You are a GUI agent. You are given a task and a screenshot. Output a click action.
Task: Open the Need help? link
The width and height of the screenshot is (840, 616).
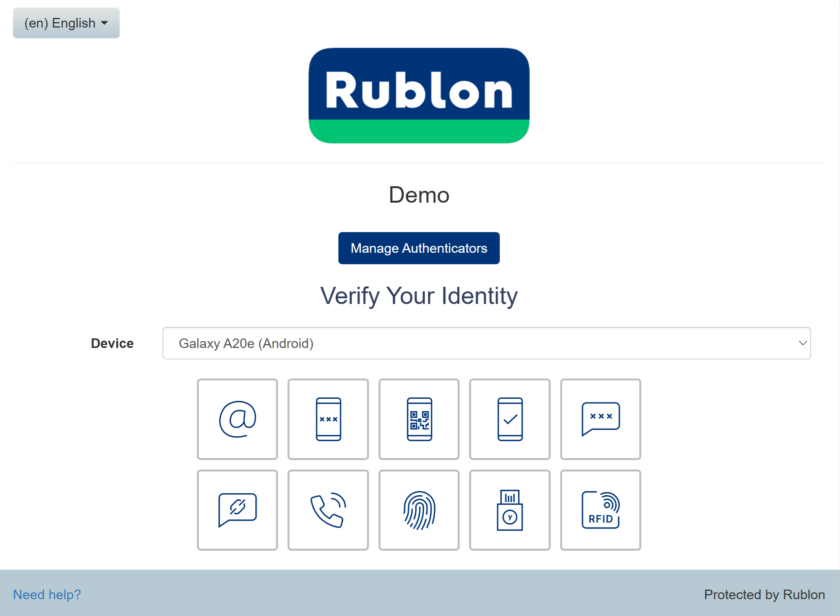tap(47, 594)
